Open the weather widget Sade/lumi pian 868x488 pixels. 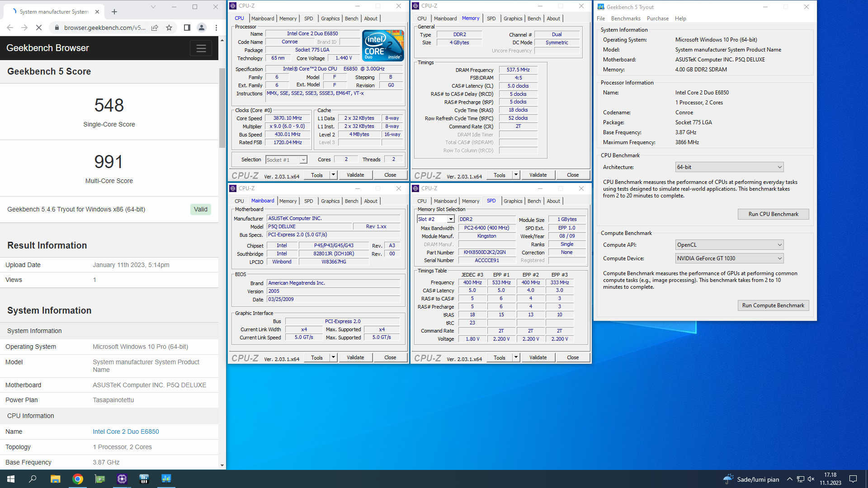point(751,479)
